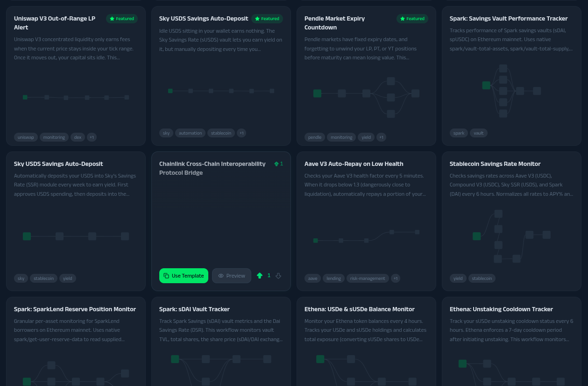
Task: Select the dex tag
Action: pyautogui.click(x=78, y=137)
